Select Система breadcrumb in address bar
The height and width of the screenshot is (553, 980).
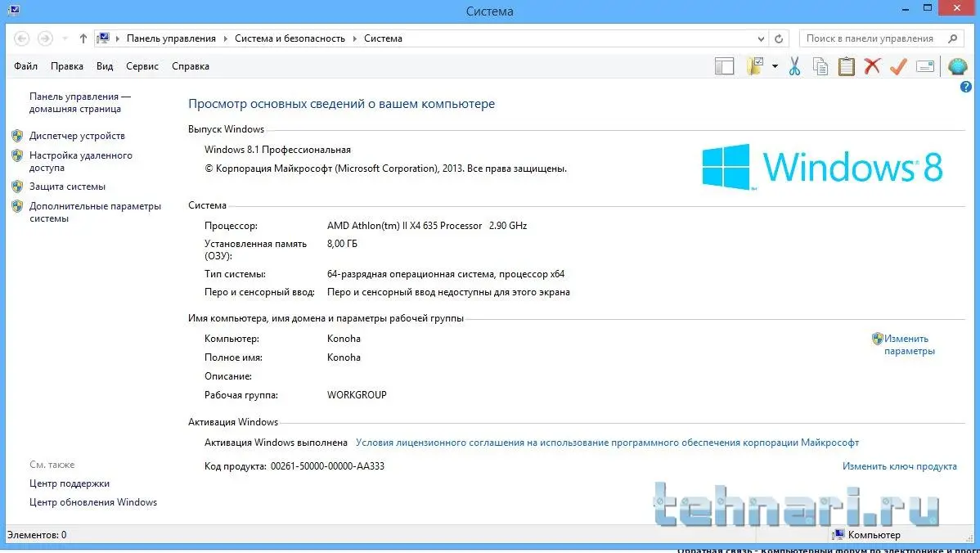383,38
